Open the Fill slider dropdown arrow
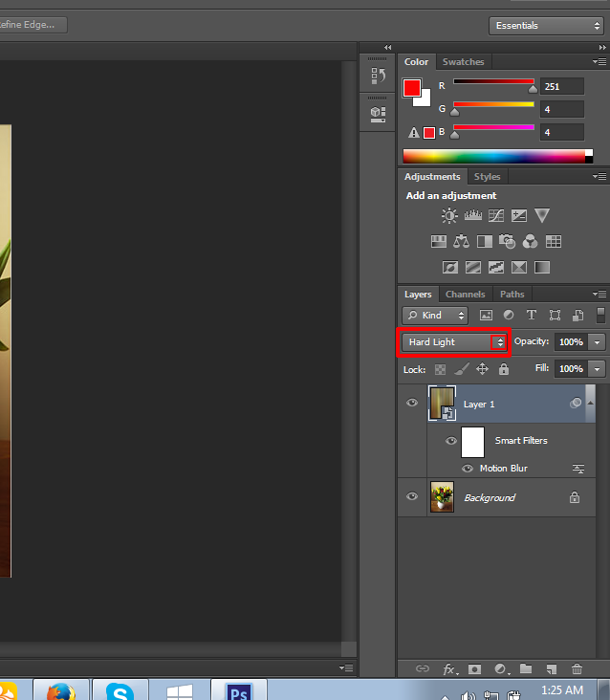The height and width of the screenshot is (700, 610). coord(597,369)
